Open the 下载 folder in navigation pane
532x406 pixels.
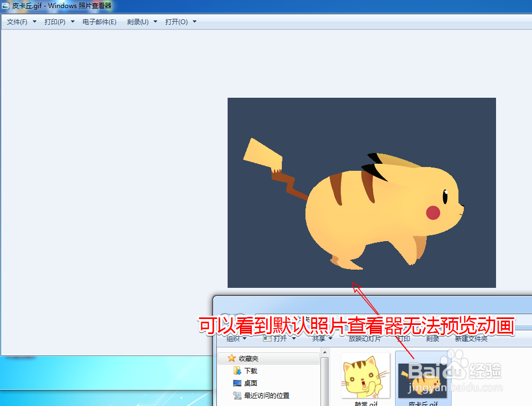pyautogui.click(x=245, y=371)
